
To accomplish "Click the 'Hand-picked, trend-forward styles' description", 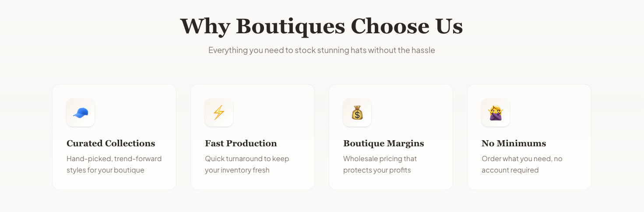I will (x=114, y=164).
